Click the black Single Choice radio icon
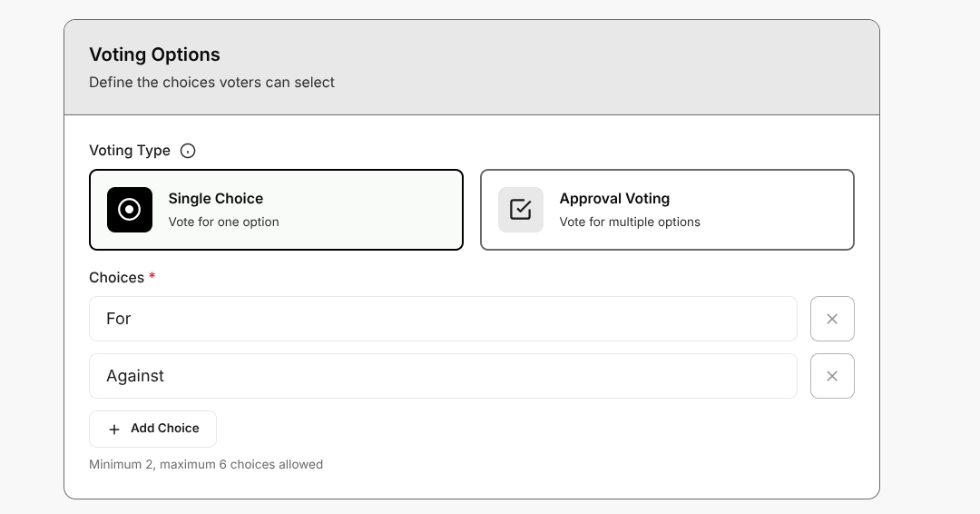Viewport: 980px width, 514px height. click(x=130, y=210)
